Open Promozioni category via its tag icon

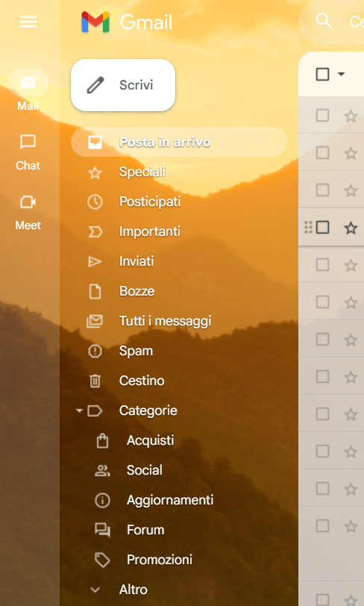point(102,560)
